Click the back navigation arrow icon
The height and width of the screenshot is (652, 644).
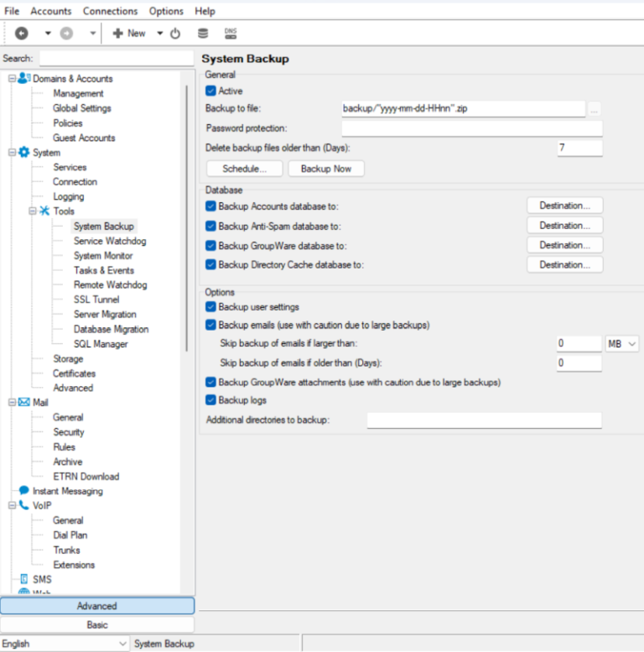(21, 34)
